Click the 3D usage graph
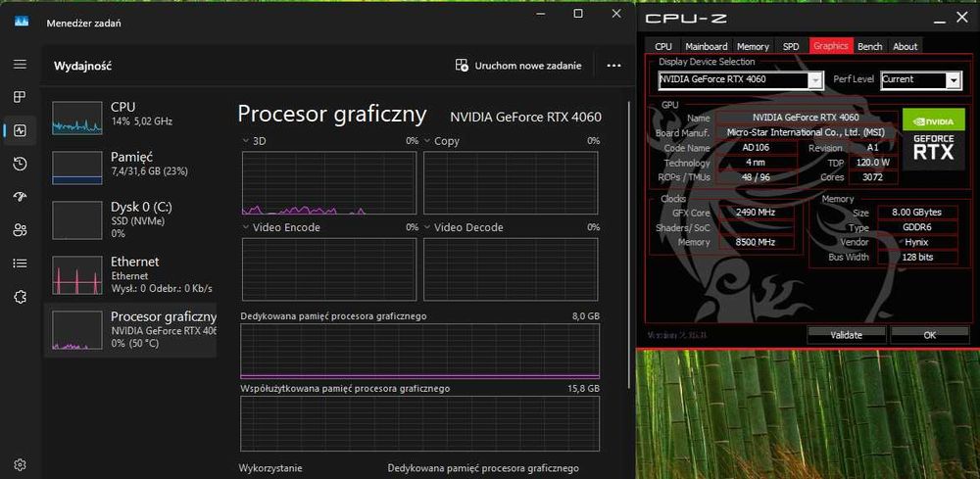 coord(328,182)
